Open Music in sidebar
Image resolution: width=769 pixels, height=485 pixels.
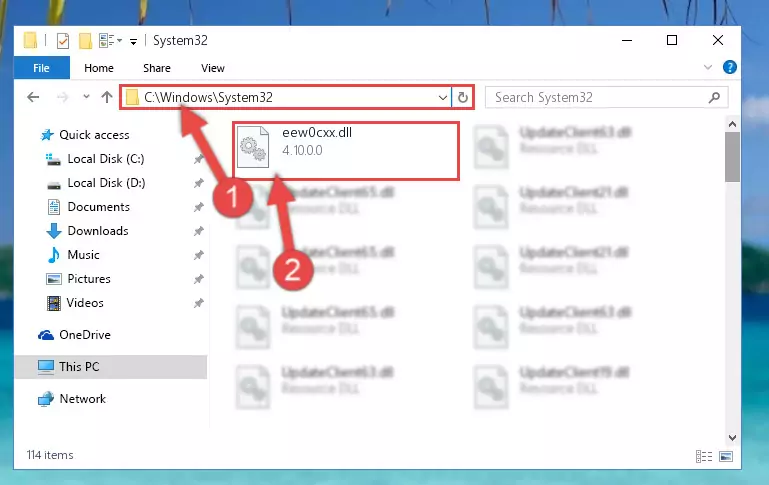point(83,255)
